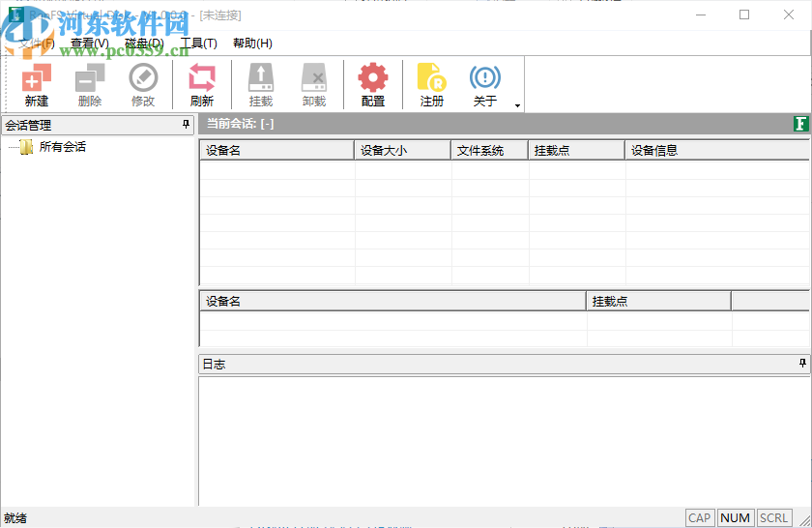Pin the 会话管理 panel
This screenshot has width=812, height=528.
point(186,125)
